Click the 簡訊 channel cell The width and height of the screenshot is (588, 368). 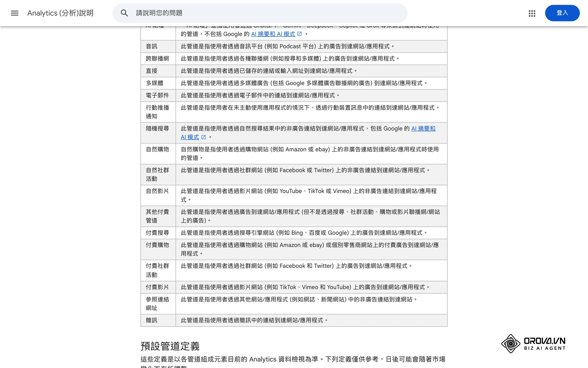(x=158, y=320)
